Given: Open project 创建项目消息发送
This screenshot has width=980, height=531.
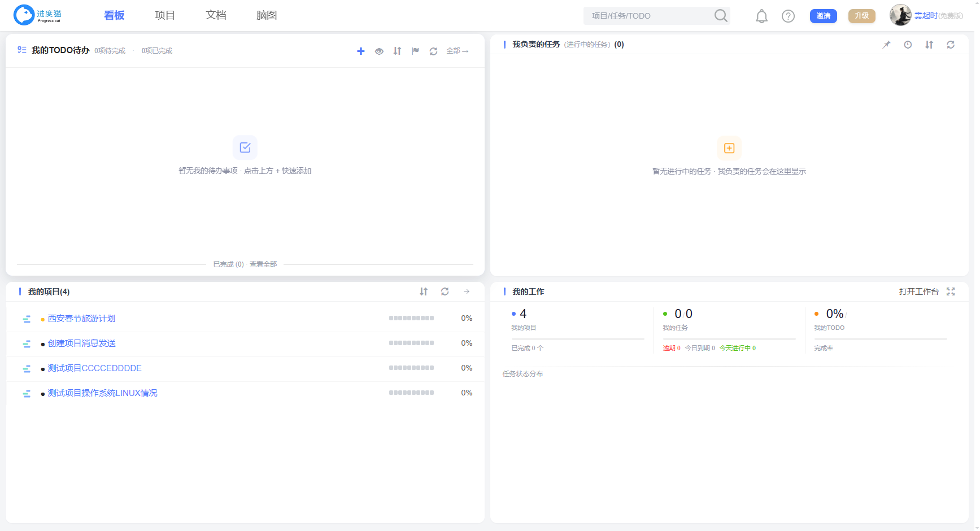Looking at the screenshot, I should pyautogui.click(x=81, y=343).
